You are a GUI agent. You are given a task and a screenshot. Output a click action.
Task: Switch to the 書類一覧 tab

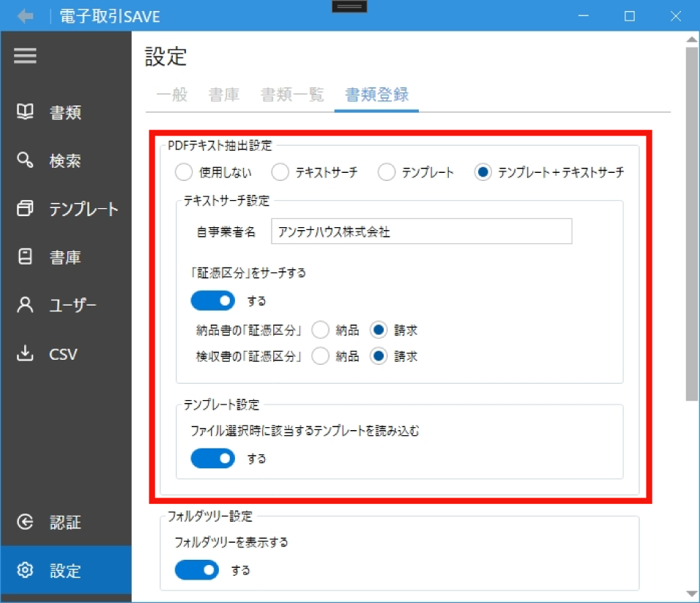coord(292,95)
